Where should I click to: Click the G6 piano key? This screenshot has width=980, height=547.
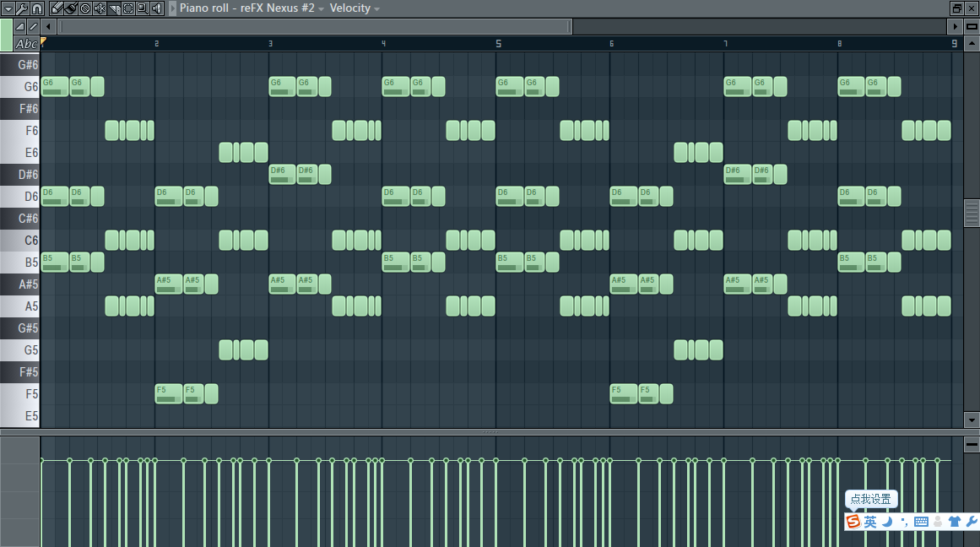click(19, 87)
